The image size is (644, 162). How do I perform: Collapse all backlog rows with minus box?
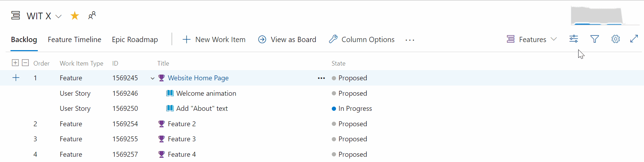pyautogui.click(x=25, y=63)
